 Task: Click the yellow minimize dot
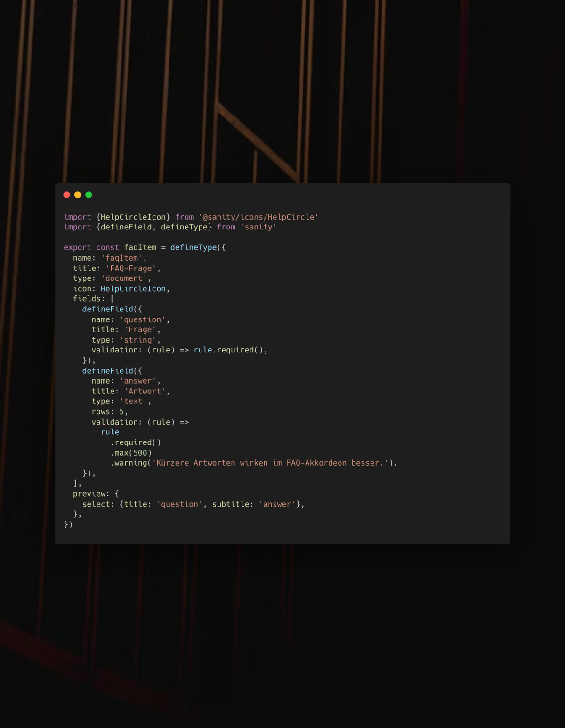pos(78,195)
